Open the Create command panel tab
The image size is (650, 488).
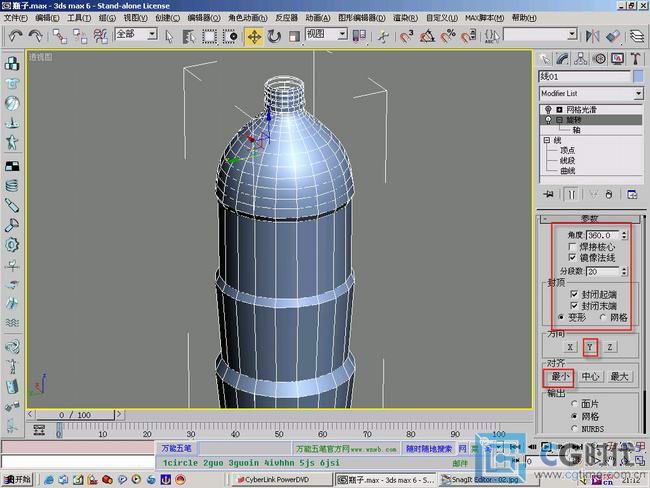tap(545, 59)
